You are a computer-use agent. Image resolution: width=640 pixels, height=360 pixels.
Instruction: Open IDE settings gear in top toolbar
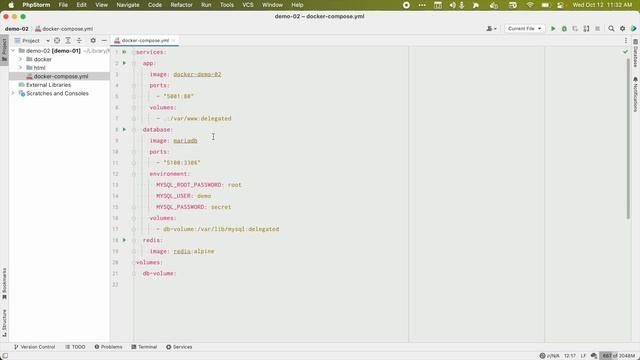point(622,29)
